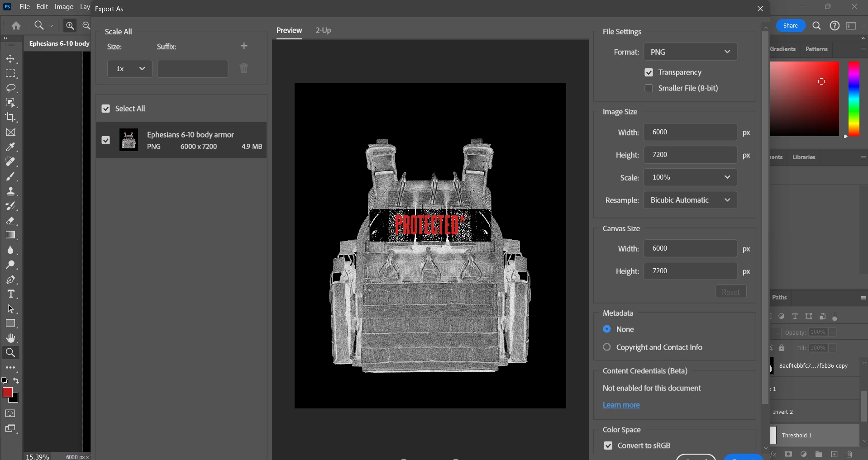Open the Edit menu

coord(42,7)
